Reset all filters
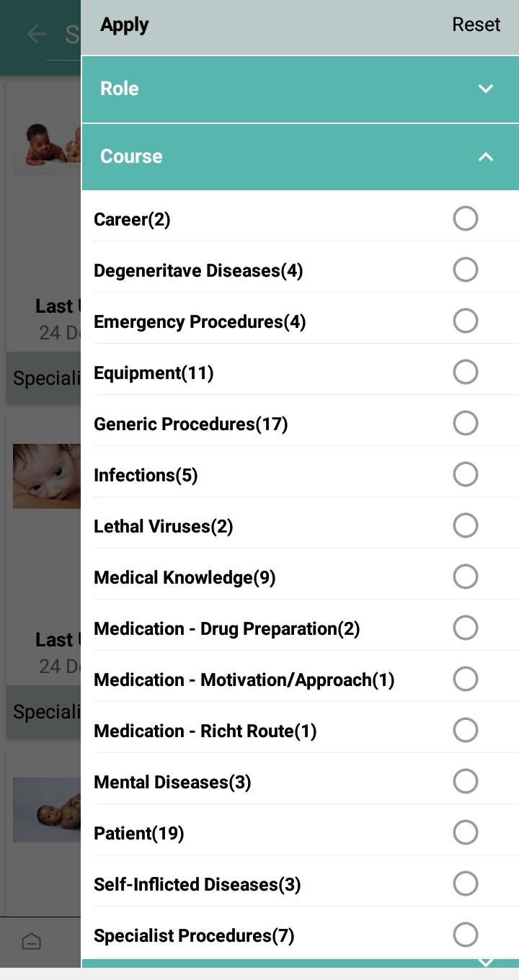 476,24
